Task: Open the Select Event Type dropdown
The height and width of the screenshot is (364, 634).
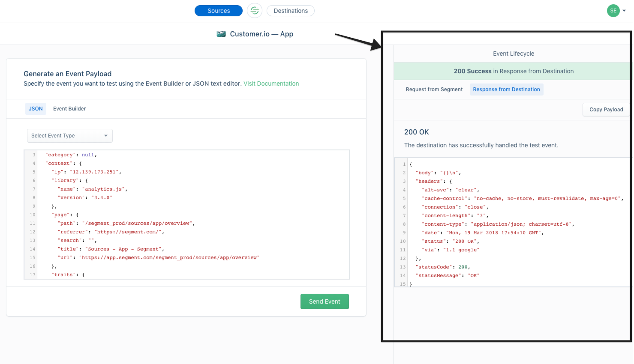Action: coord(70,136)
